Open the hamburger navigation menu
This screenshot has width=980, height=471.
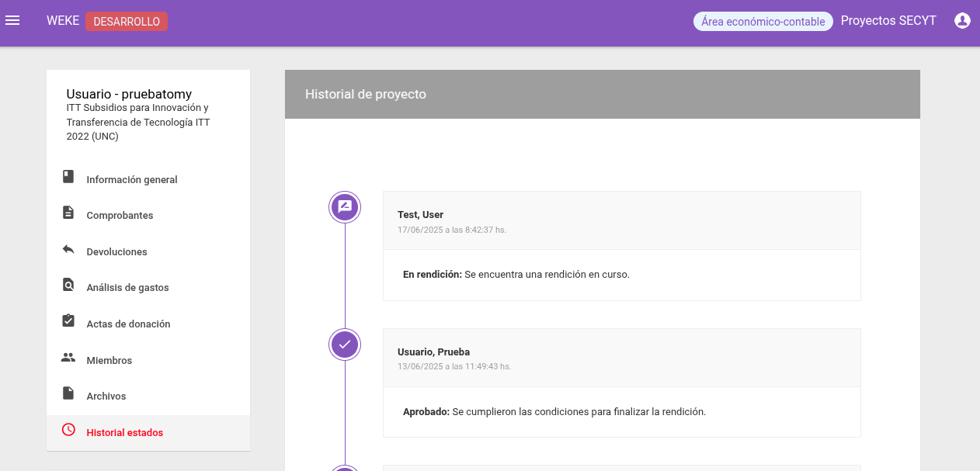[x=12, y=21]
